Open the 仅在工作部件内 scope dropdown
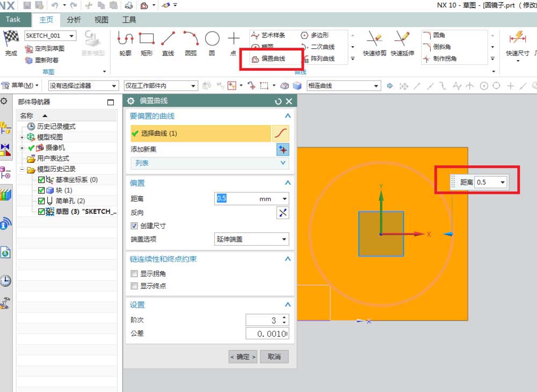The image size is (537, 392). click(193, 85)
